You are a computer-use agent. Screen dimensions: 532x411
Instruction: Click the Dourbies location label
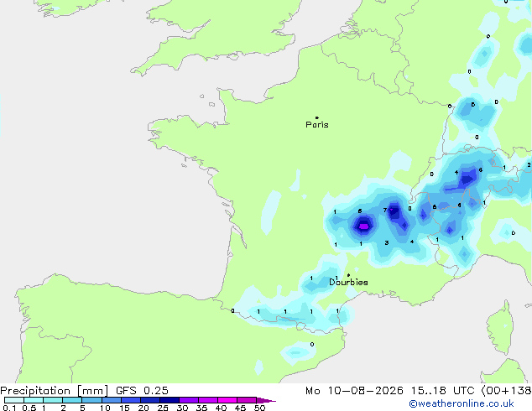pyautogui.click(x=348, y=282)
